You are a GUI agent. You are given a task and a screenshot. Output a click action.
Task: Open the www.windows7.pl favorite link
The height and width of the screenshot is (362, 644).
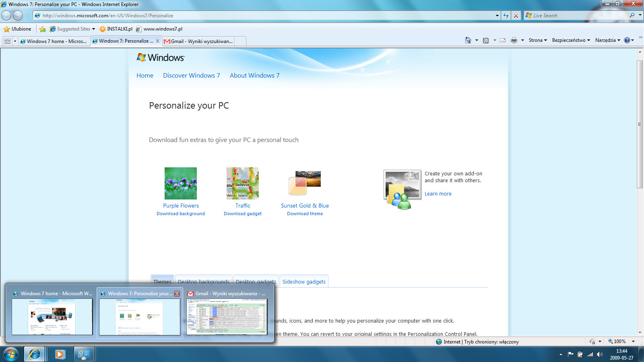pyautogui.click(x=159, y=29)
